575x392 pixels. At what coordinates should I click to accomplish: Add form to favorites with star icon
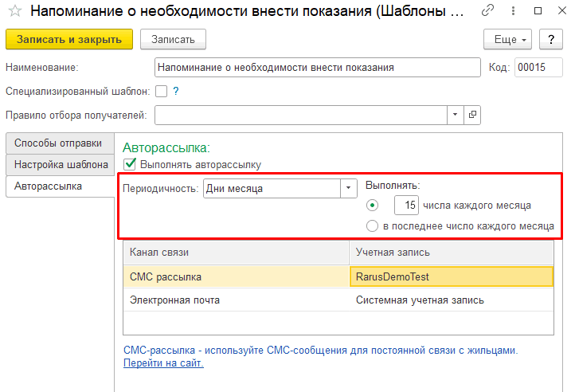click(14, 11)
